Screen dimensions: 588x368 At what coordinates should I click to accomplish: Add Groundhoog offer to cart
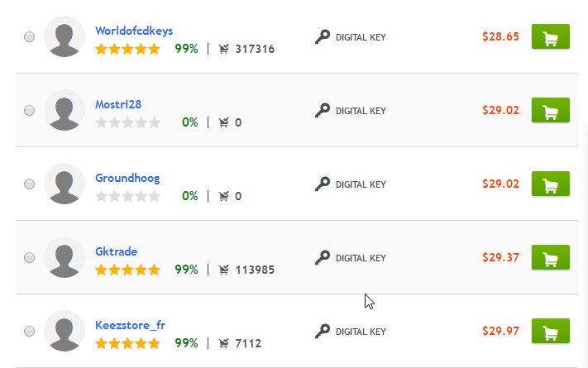pyautogui.click(x=550, y=184)
